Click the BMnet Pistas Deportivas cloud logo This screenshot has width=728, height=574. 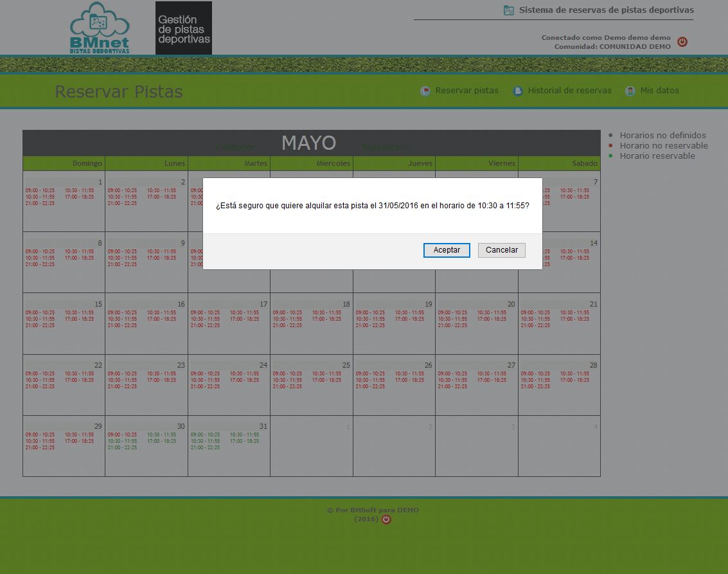click(100, 28)
